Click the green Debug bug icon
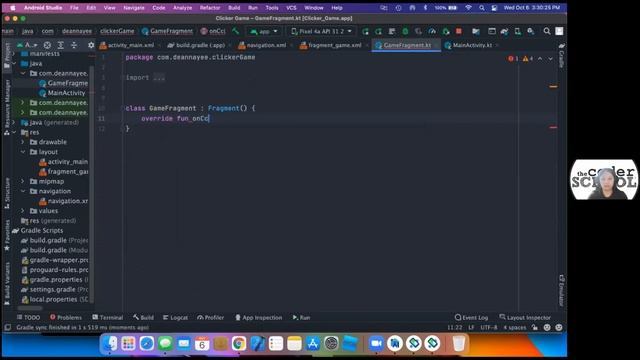Screen dimensions: 640x360 405,31
